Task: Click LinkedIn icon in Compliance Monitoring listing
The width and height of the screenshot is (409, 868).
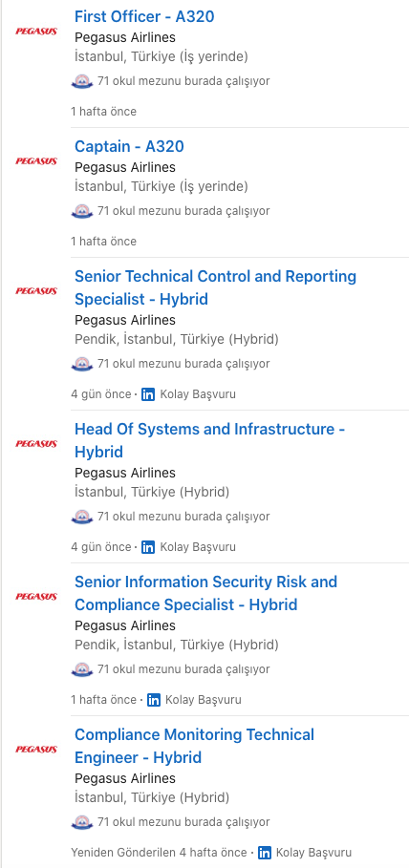Action: click(x=265, y=853)
